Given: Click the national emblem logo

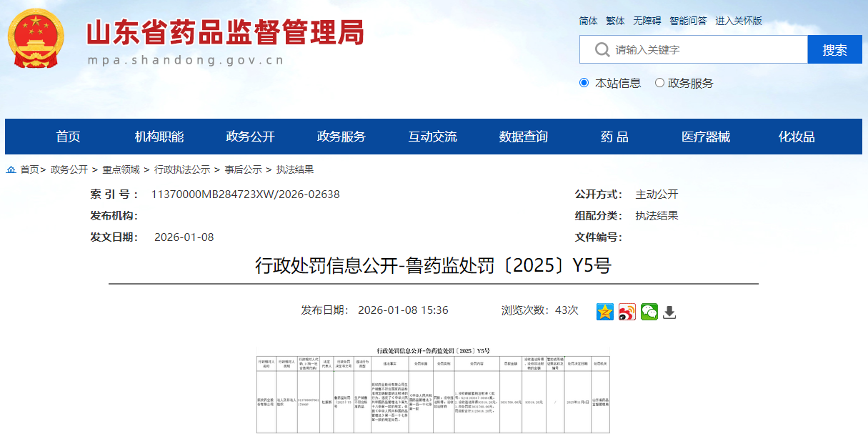Looking at the screenshot, I should [x=36, y=38].
